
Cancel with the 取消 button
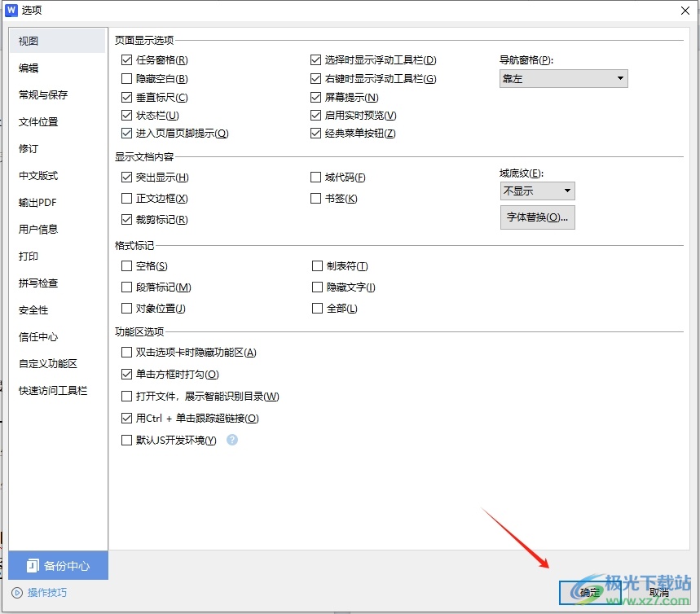coord(659,593)
